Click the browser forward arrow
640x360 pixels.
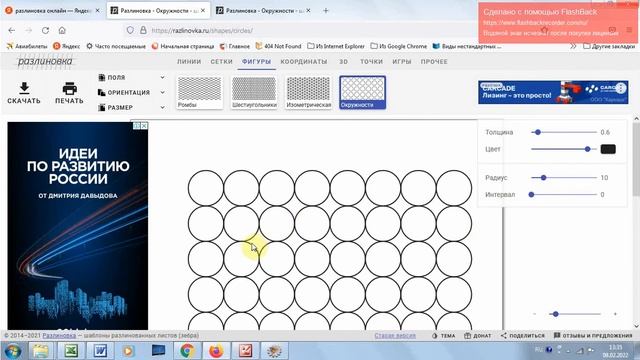coord(29,30)
